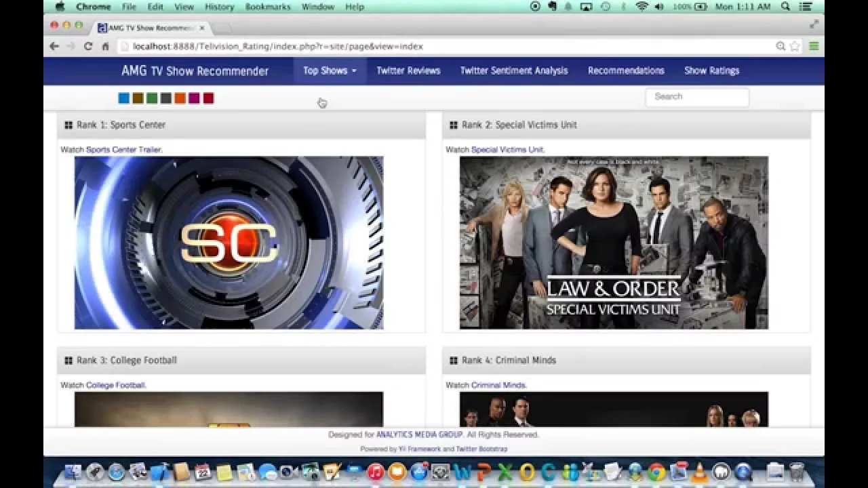This screenshot has height=488, width=868.
Task: Open the Window menu in menu bar
Action: [x=317, y=7]
